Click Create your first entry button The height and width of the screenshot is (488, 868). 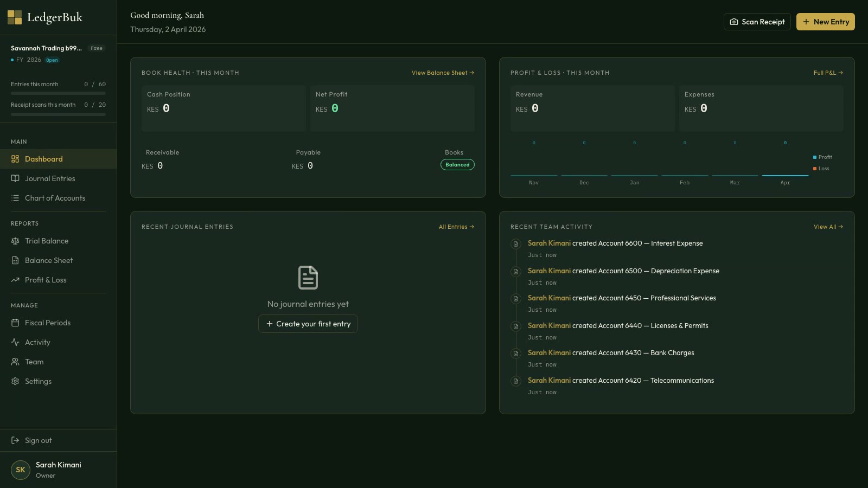[308, 324]
